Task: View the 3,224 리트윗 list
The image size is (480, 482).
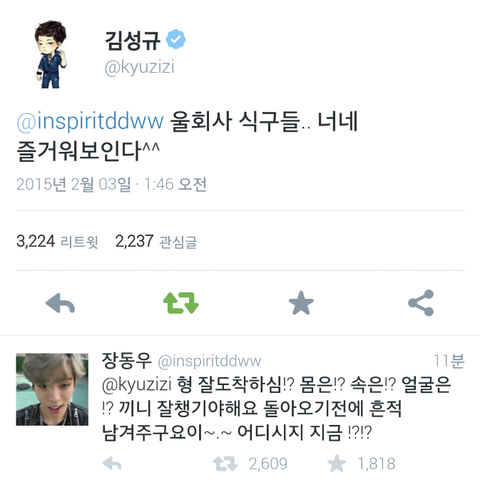Action: click(57, 241)
